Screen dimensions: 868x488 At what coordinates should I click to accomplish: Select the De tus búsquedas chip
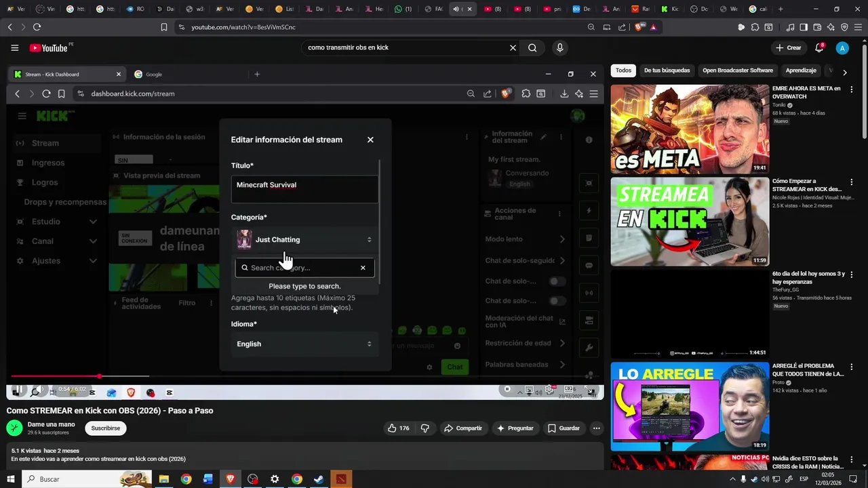pyautogui.click(x=667, y=70)
